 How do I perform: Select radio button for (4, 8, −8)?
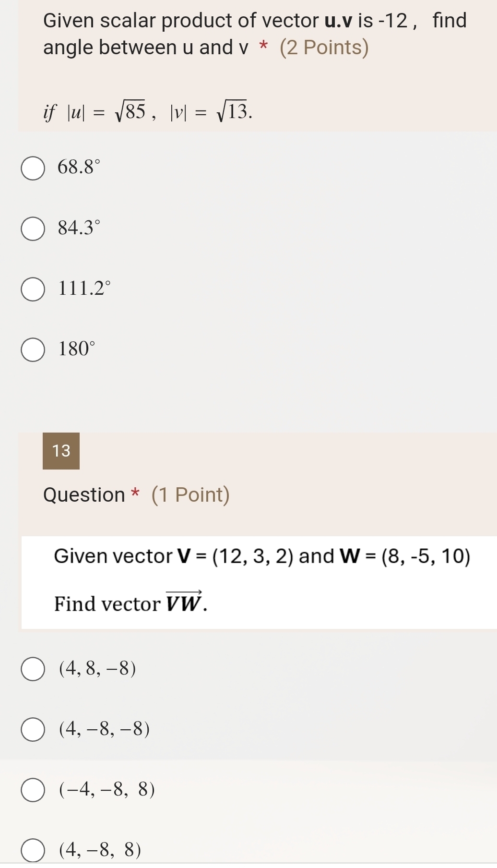[x=33, y=669]
